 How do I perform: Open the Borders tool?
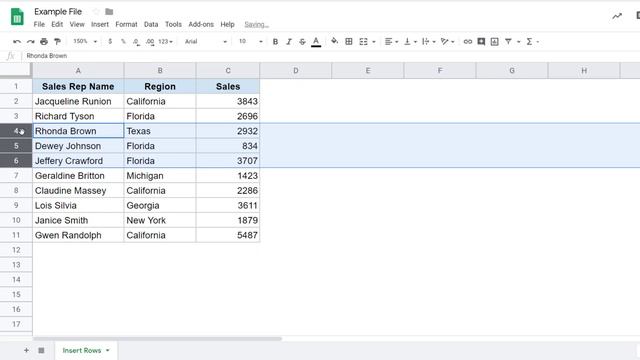pyautogui.click(x=349, y=42)
